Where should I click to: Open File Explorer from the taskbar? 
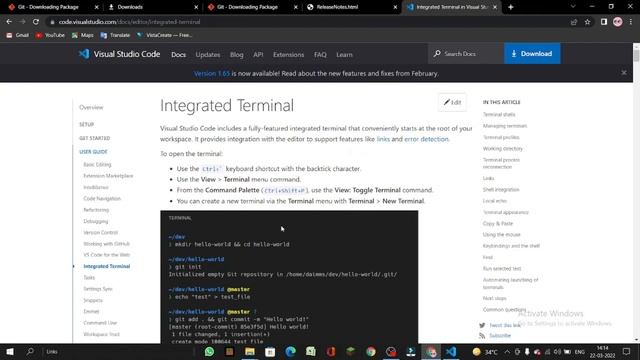(250, 351)
